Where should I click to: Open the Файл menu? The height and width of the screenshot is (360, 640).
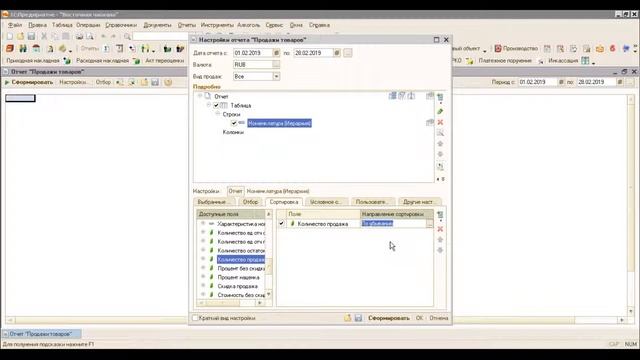[15, 25]
